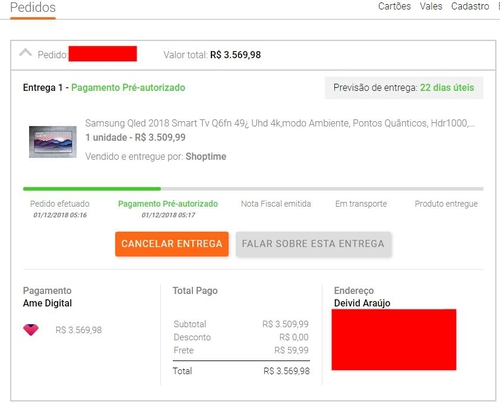Image resolution: width=500 pixels, height=408 pixels.
Task: Click the Shoptime seller name
Action: click(206, 156)
